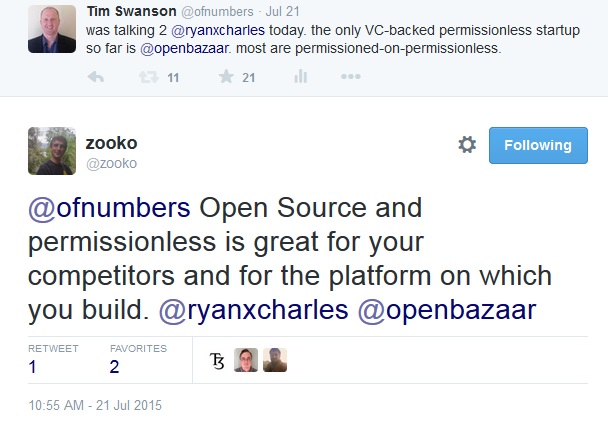Toggle the Following button for zooko
This screenshot has height=422, width=608.
click(x=538, y=145)
